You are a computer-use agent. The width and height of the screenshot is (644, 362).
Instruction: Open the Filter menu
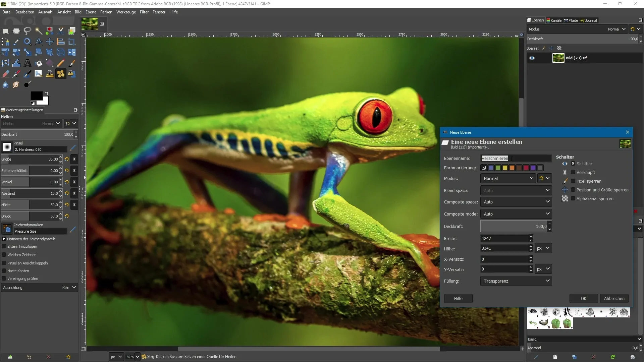(x=144, y=12)
